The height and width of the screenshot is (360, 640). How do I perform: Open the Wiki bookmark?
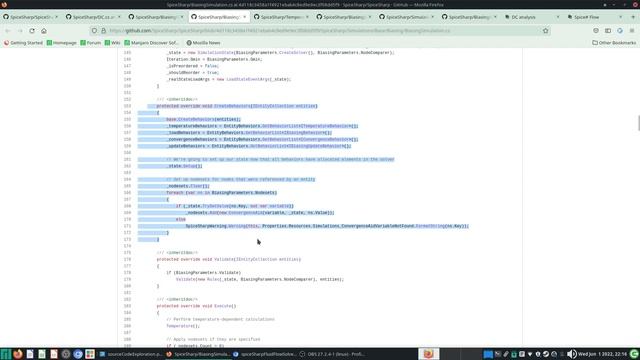coord(112,43)
